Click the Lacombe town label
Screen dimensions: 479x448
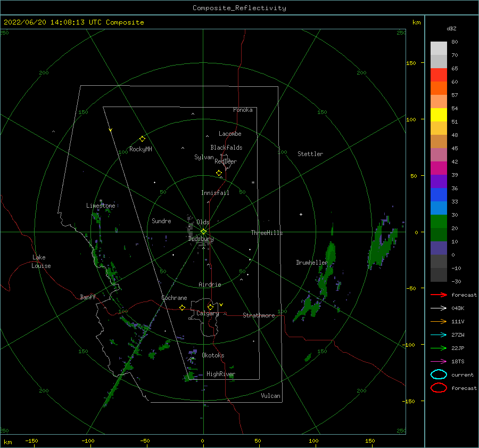pyautogui.click(x=230, y=134)
